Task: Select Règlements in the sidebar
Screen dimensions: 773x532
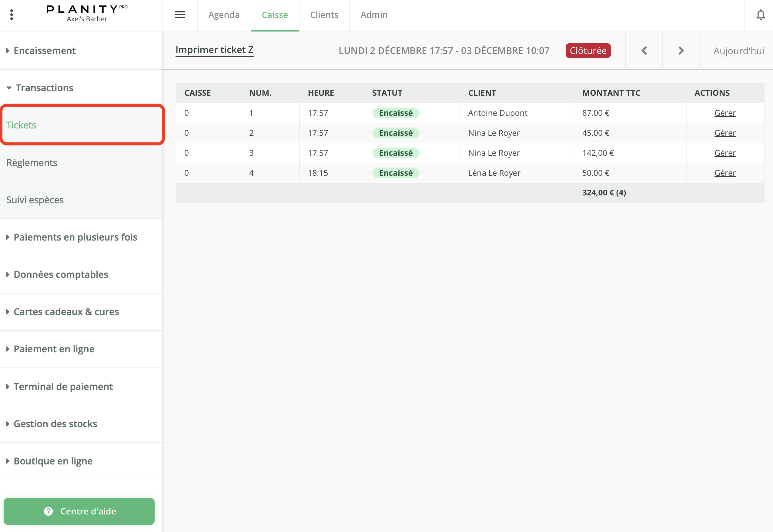Action: coord(32,163)
